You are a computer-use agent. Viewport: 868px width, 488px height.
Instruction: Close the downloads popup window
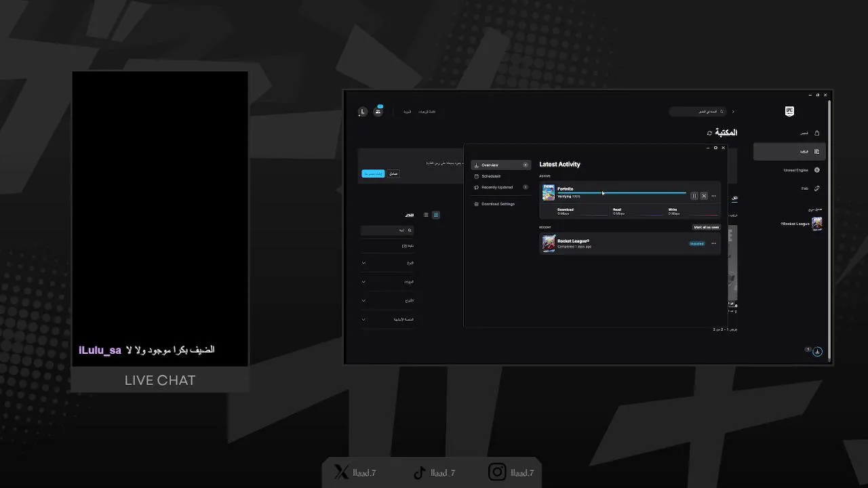coord(723,148)
